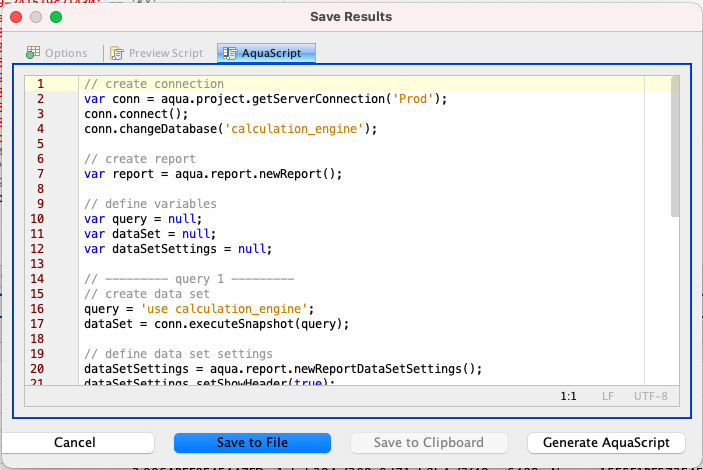Minimize the Save Results window
Viewport: 703px width, 470px height.
[x=35, y=17]
